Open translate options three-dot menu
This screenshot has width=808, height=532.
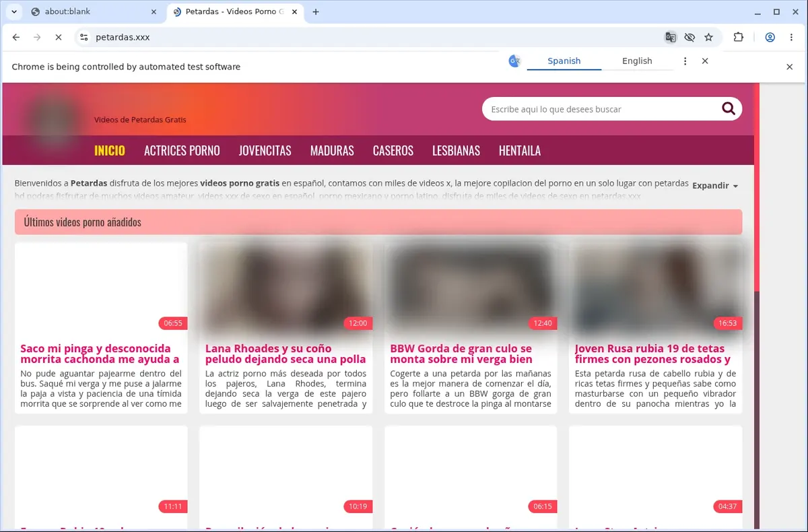685,61
